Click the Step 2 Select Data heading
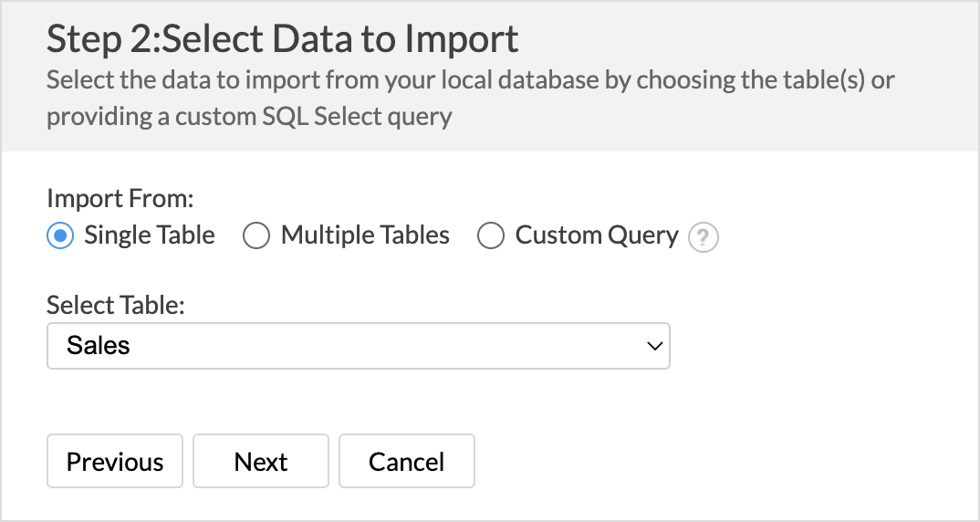This screenshot has height=522, width=980. pyautogui.click(x=283, y=38)
